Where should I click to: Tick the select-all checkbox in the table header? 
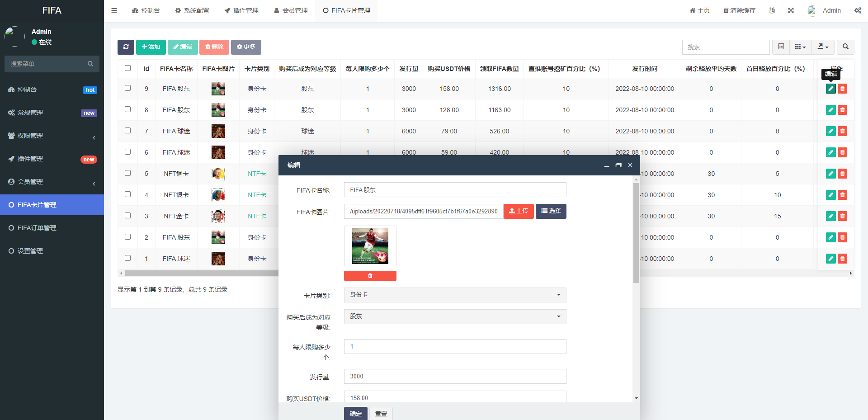click(x=128, y=68)
